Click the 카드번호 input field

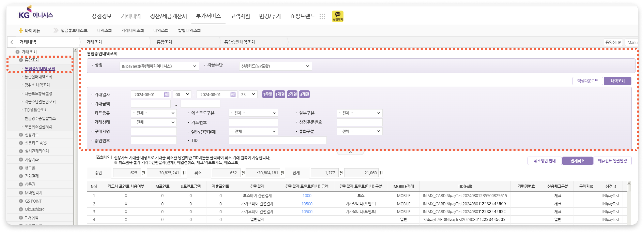tap(253, 122)
